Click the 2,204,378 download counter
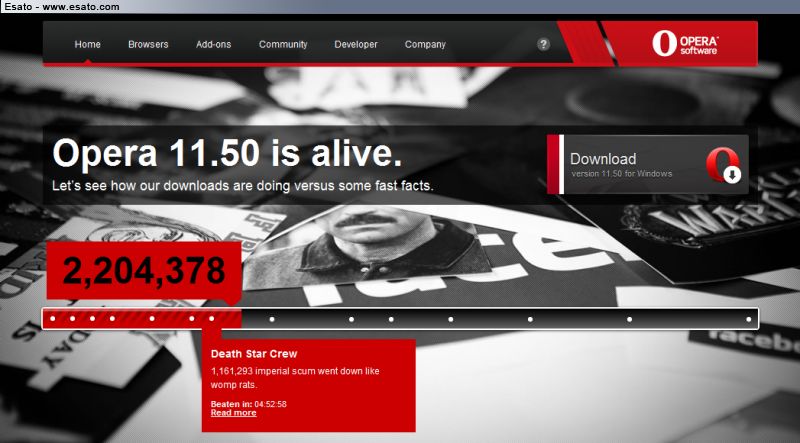Screen dimensions: 800x443 click(x=144, y=270)
